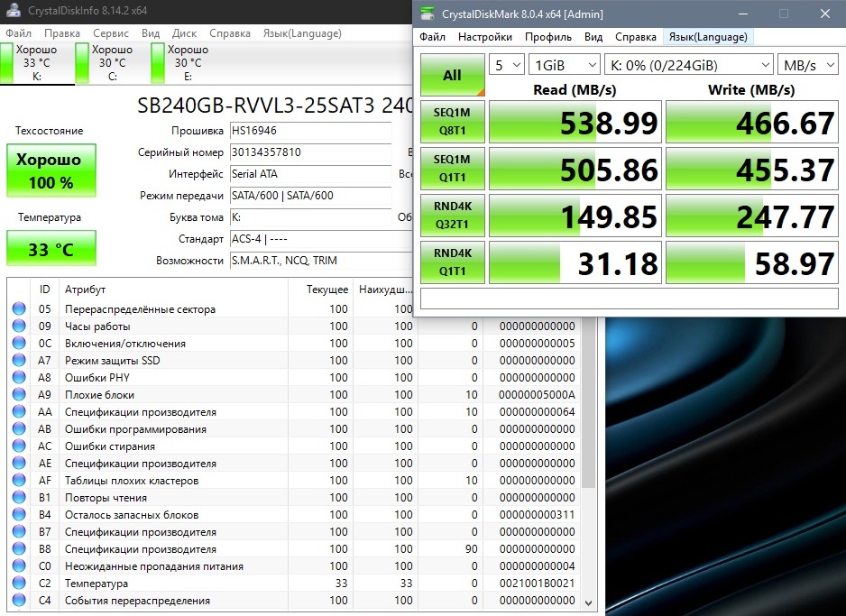Click the status orb beside Таблицы плохих кластеров
The height and width of the screenshot is (616, 846).
click(x=19, y=480)
